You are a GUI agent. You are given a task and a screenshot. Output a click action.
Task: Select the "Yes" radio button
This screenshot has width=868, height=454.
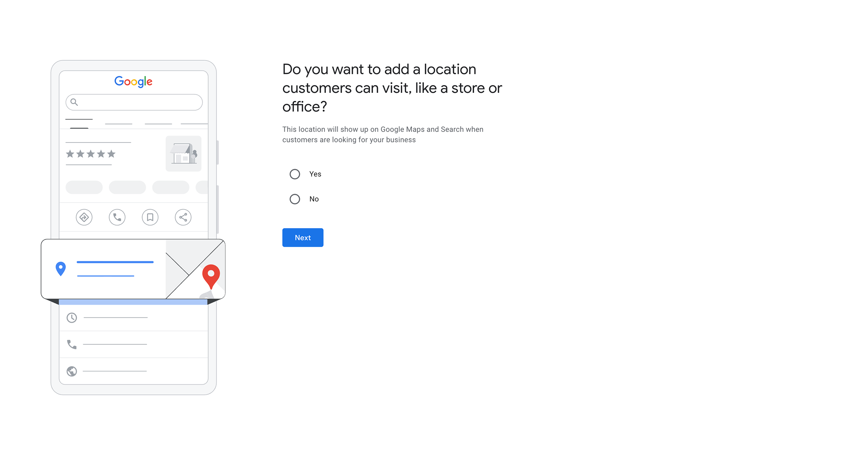pos(295,174)
